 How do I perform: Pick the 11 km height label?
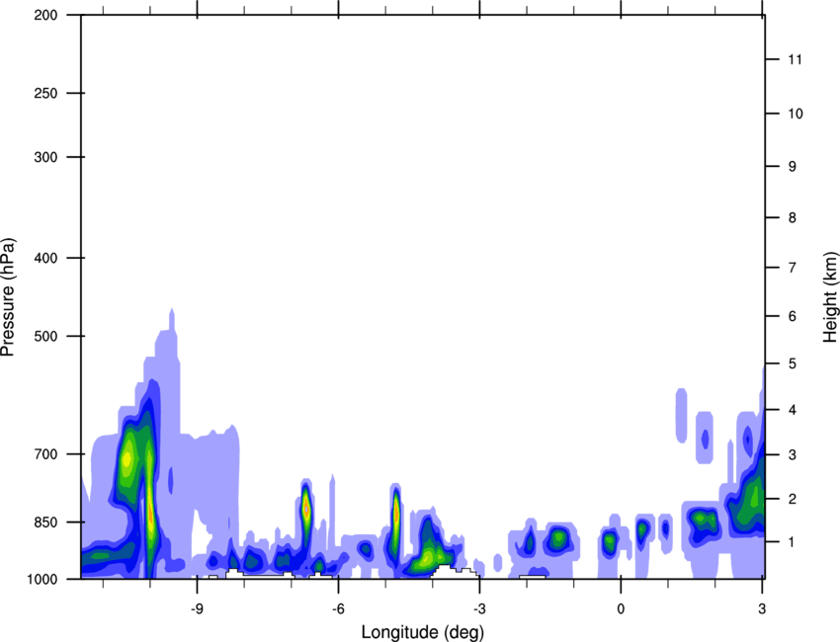pyautogui.click(x=795, y=59)
